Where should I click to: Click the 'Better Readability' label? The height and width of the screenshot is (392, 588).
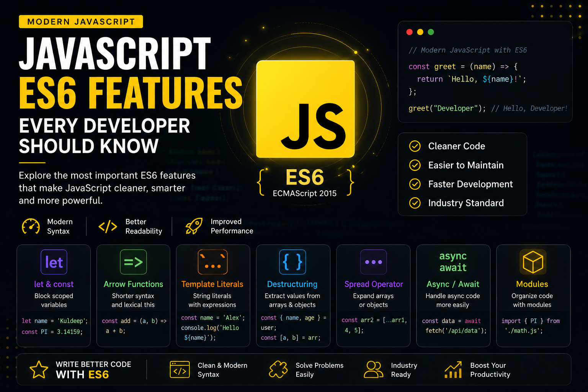point(144,226)
